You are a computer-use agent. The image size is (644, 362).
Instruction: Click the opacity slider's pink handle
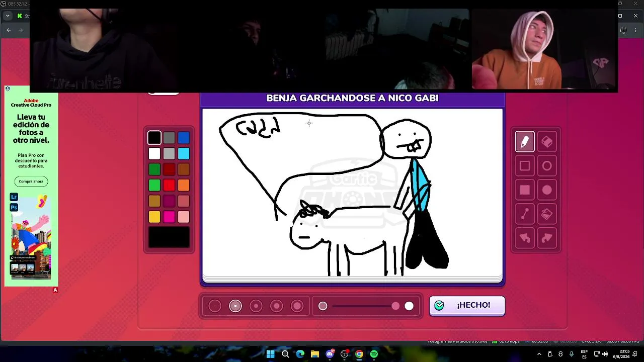[x=395, y=306]
